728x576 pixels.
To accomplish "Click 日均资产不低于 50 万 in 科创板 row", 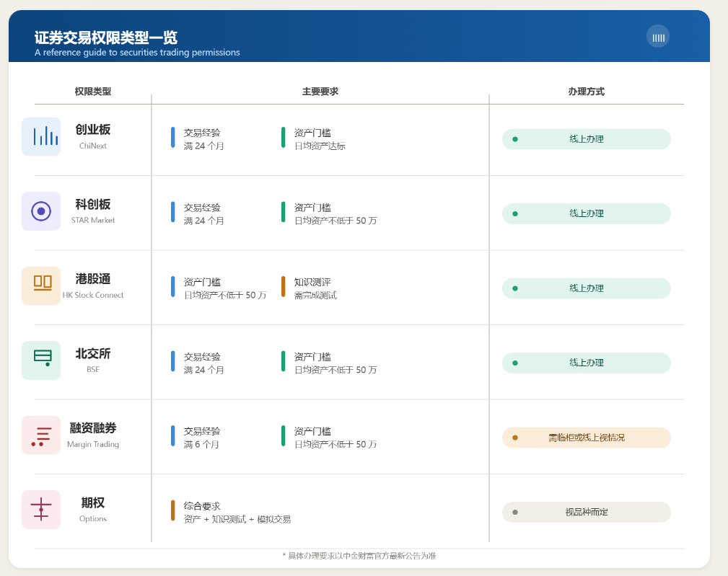I will (336, 221).
